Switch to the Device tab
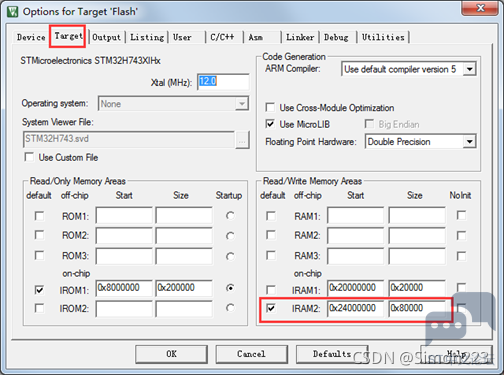The image size is (504, 375). pyautogui.click(x=31, y=37)
